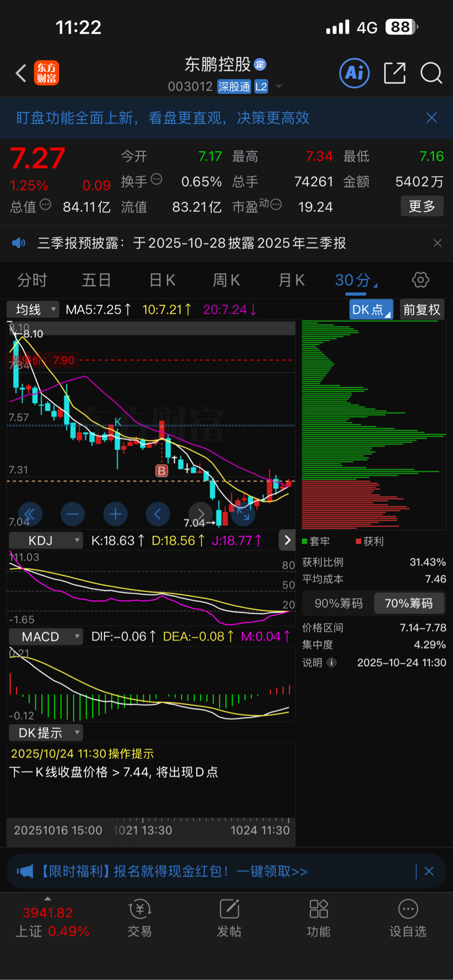This screenshot has width=453, height=980.
Task: Expand the 上证 index bar
Action: point(48,899)
